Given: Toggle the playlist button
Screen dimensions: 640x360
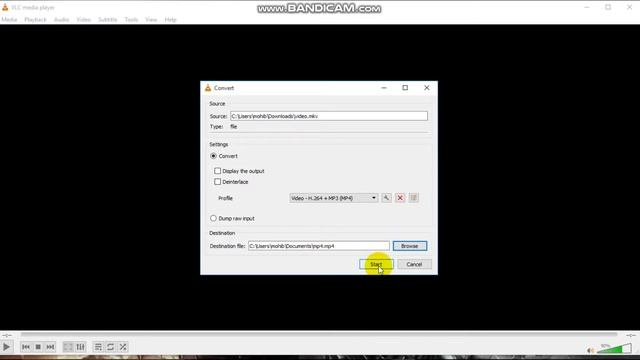Looking at the screenshot, I should point(98,347).
